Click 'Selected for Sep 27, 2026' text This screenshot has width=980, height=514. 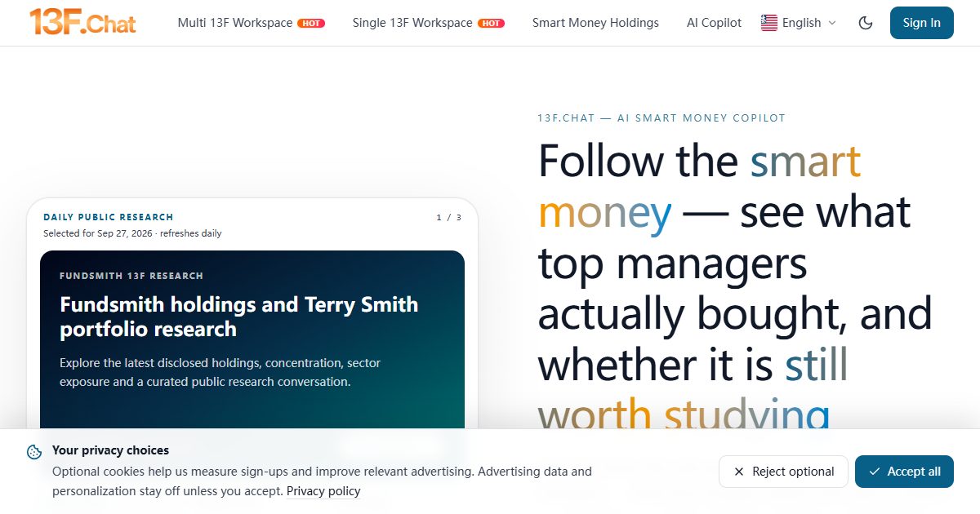pos(99,233)
